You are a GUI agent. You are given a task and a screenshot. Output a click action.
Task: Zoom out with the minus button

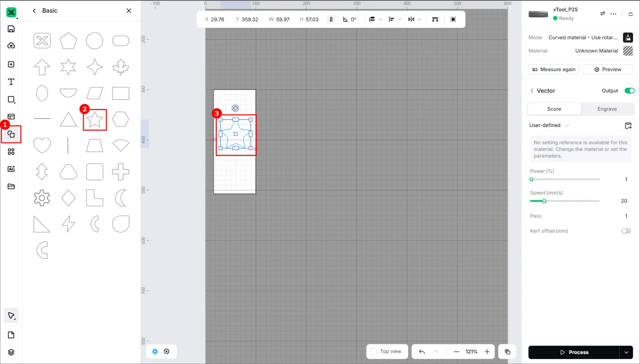[x=456, y=352]
